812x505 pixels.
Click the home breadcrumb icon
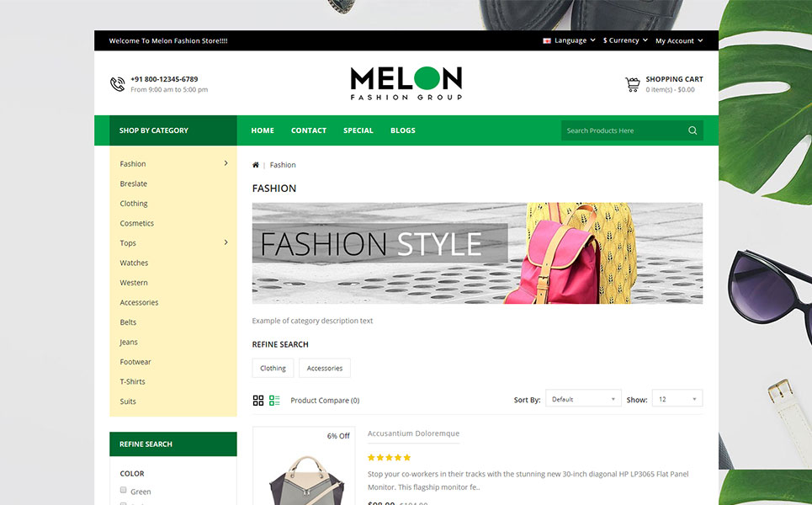click(x=256, y=165)
